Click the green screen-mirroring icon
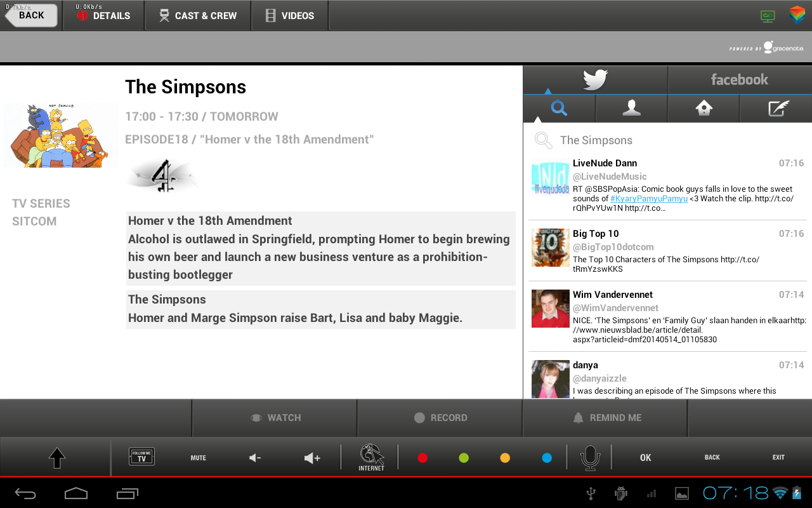 click(768, 17)
